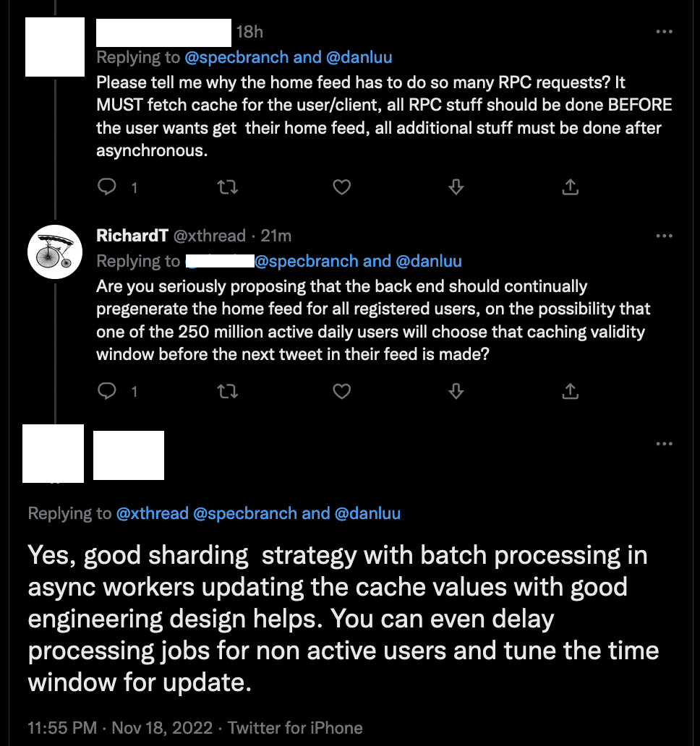Share RichardT's tweet

click(x=571, y=391)
